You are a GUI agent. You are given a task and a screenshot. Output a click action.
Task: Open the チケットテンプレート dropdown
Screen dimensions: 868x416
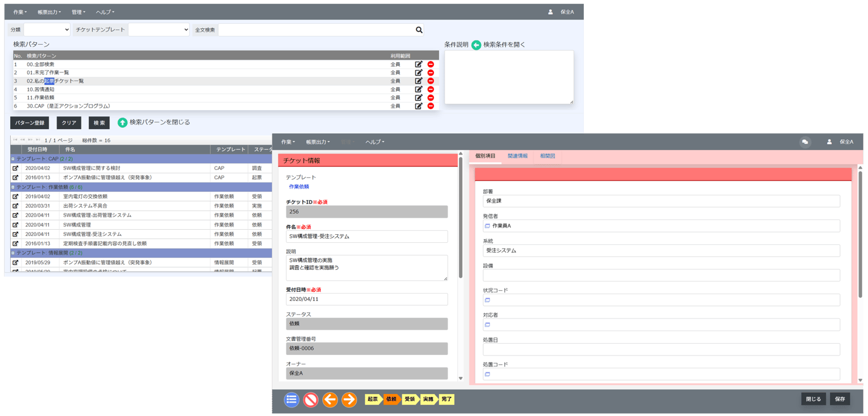(159, 30)
